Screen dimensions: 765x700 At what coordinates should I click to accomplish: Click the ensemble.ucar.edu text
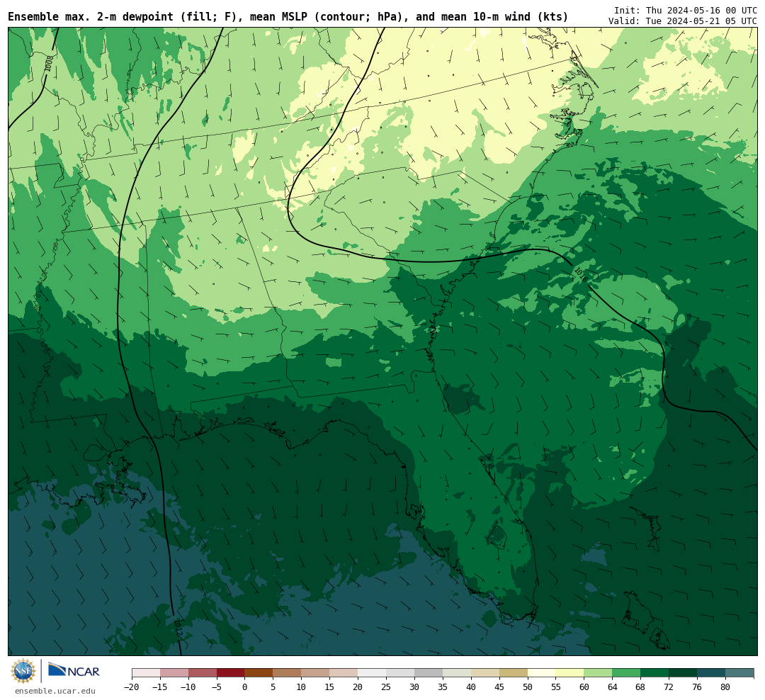pos(55,691)
